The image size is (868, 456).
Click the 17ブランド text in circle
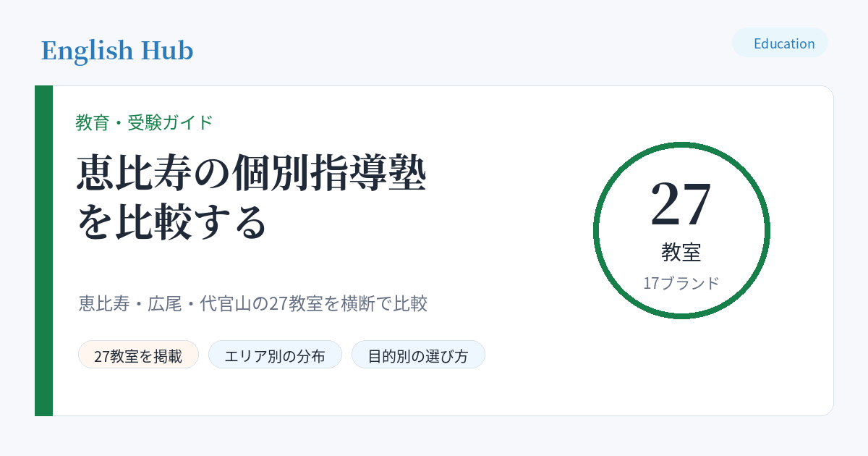[x=681, y=283]
